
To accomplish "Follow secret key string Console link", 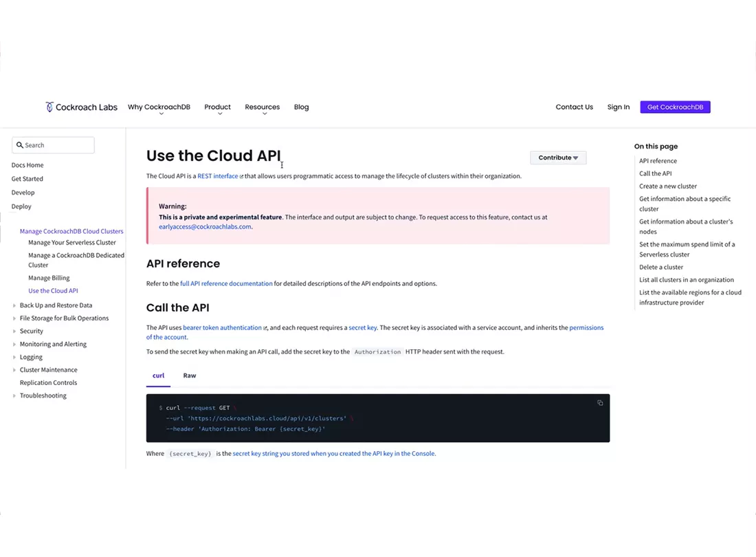I will [x=333, y=454].
